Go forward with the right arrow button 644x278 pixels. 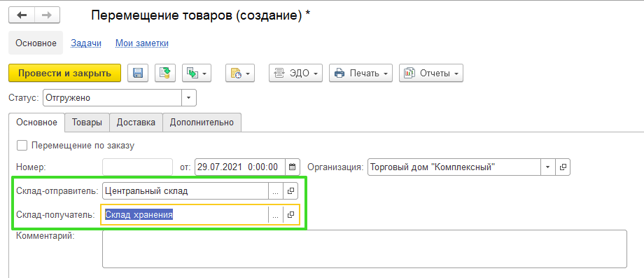click(47, 15)
